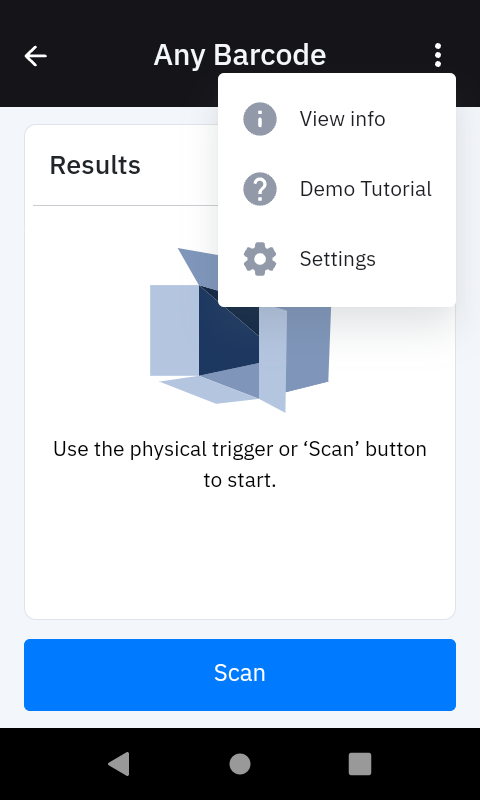Click the Results heading
The image size is (480, 800).
pos(95,165)
